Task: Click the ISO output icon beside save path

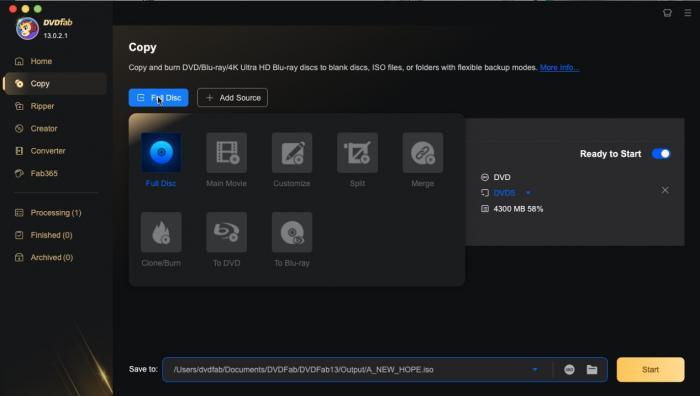Action: pyautogui.click(x=569, y=370)
